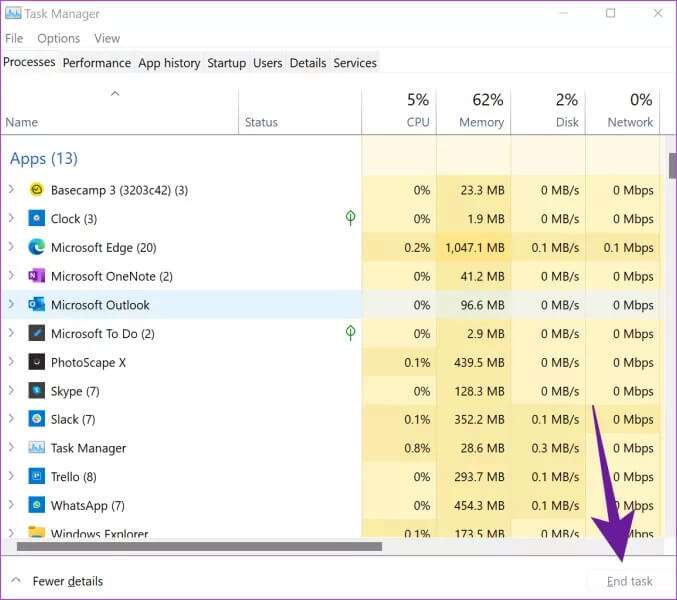Click the PhotoScape X icon
The image size is (677, 600).
(37, 362)
